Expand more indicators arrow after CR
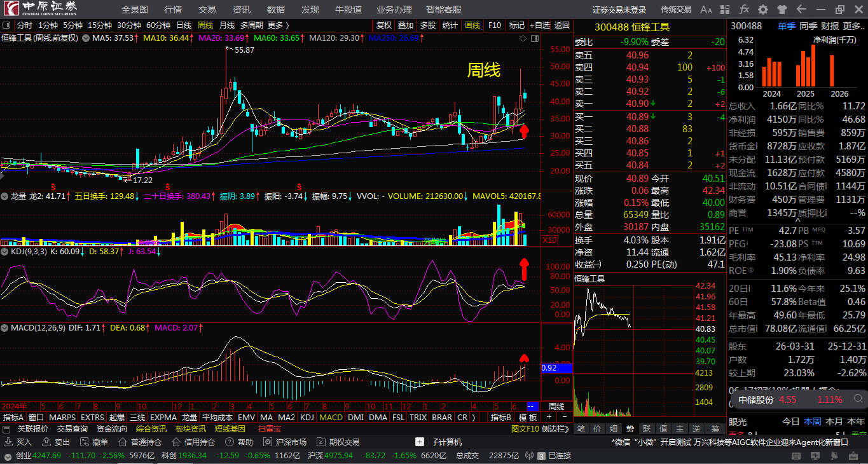This screenshot has width=868, height=464. (474, 418)
